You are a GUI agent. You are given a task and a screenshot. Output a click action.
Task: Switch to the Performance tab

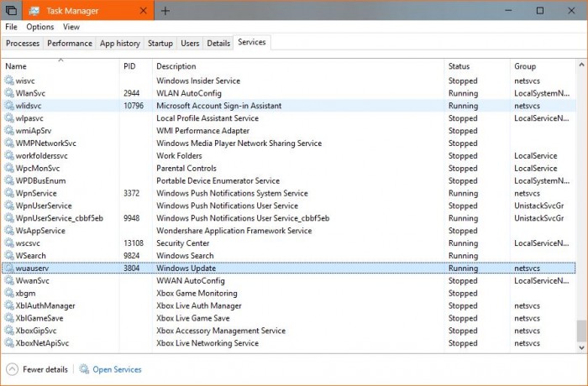70,43
